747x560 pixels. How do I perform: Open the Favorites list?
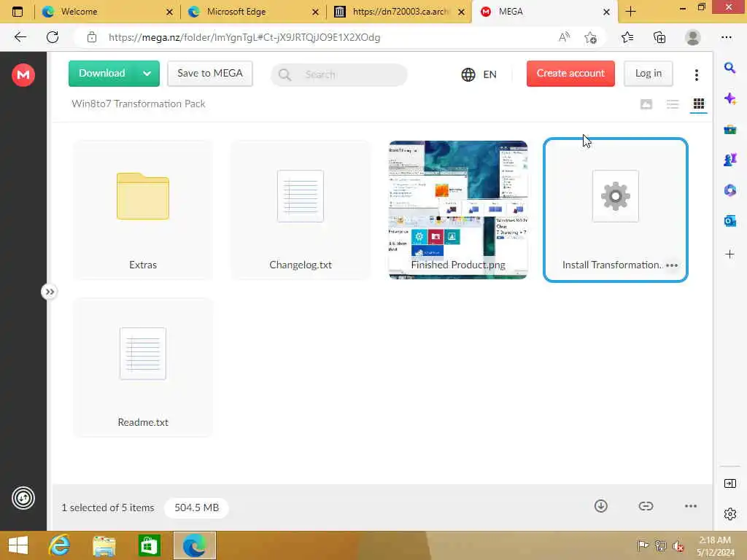coord(627,37)
